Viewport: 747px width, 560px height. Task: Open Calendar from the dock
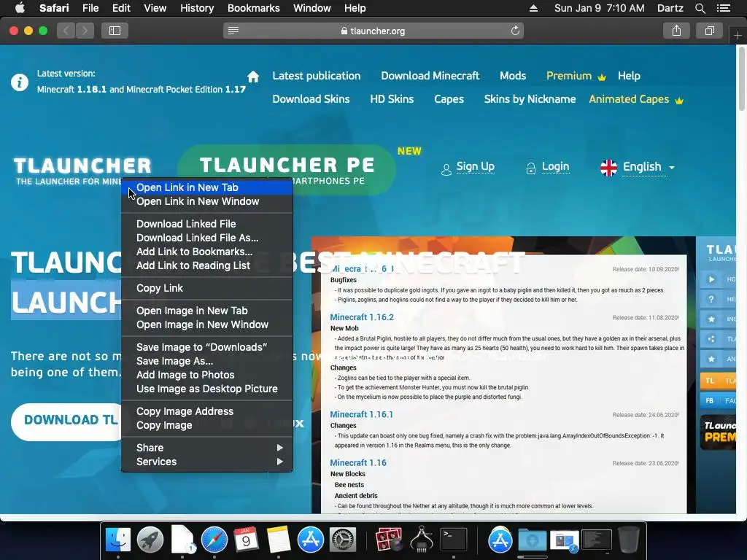coord(247,540)
